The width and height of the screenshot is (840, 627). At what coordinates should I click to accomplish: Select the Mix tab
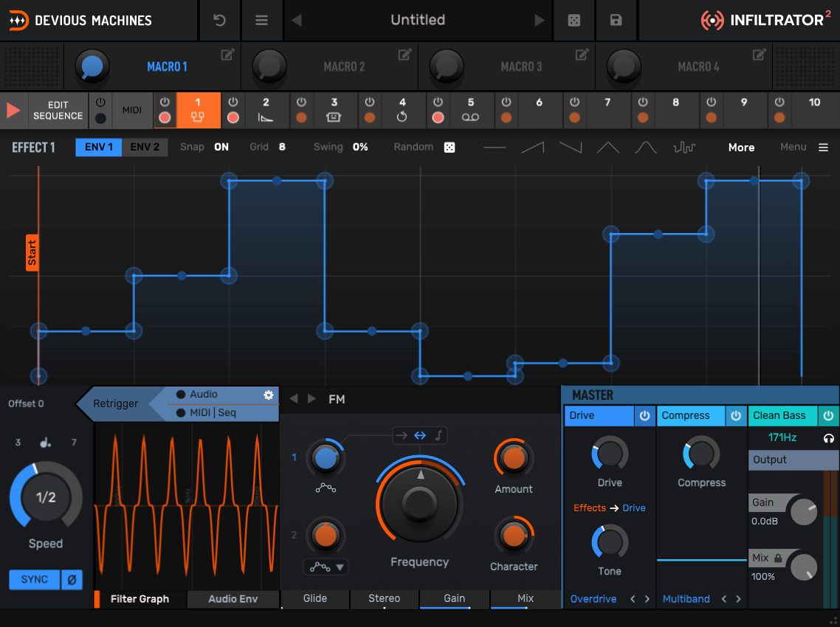click(525, 599)
